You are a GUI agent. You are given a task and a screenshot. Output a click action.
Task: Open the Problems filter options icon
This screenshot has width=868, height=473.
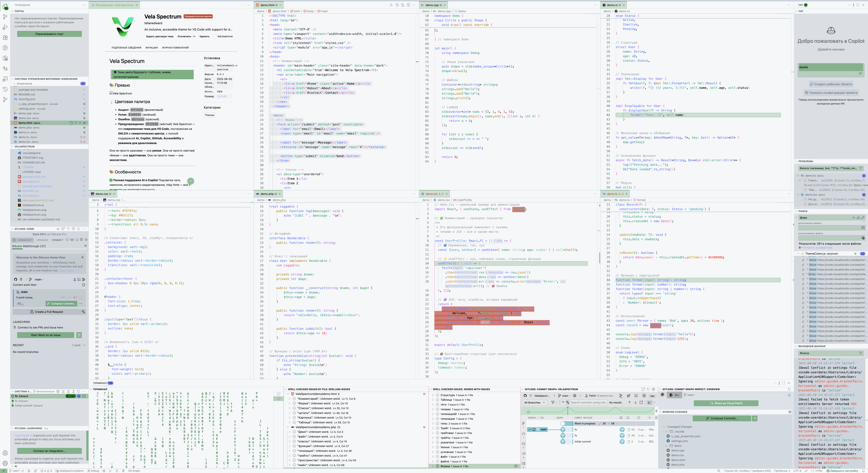pos(861,168)
